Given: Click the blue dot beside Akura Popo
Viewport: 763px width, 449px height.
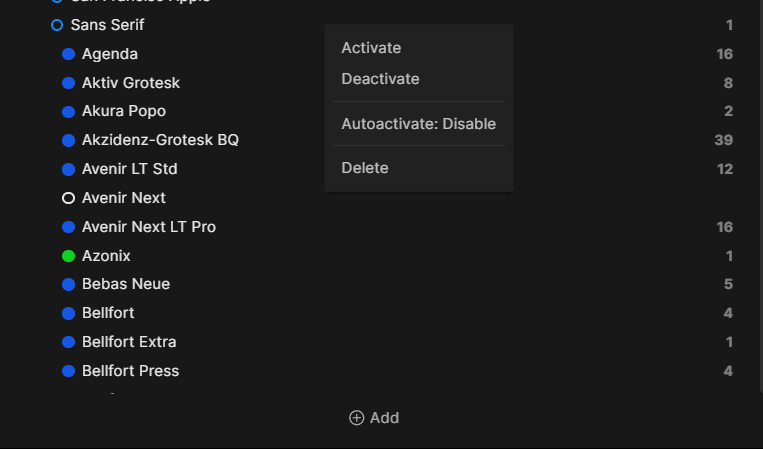Looking at the screenshot, I should click(x=68, y=111).
